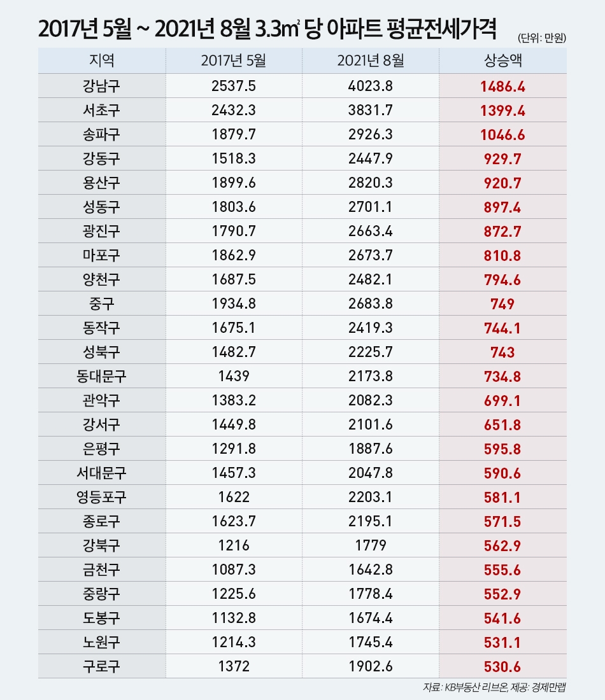Click the 상승액 column header
The height and width of the screenshot is (700, 605).
click(x=502, y=61)
